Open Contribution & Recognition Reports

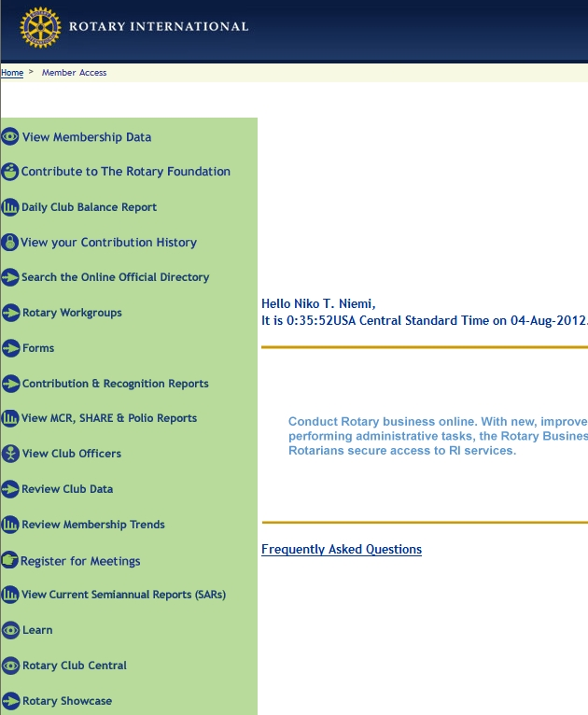click(x=116, y=384)
